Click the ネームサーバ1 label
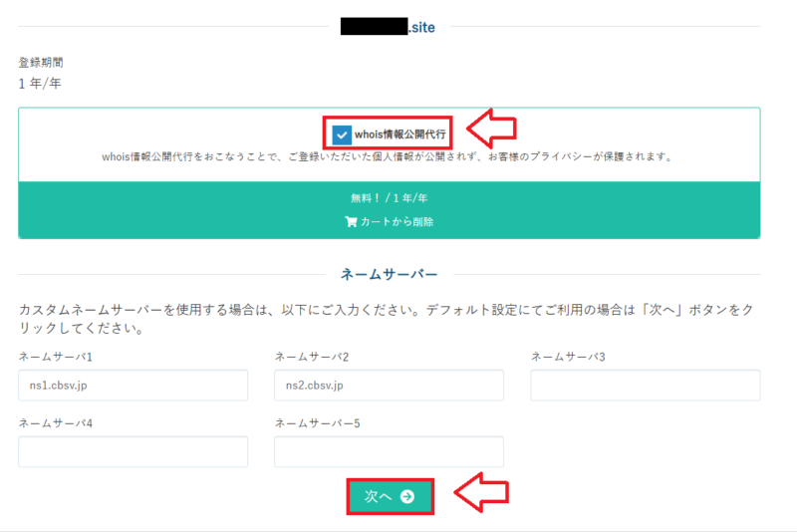The image size is (797, 532). point(56,357)
